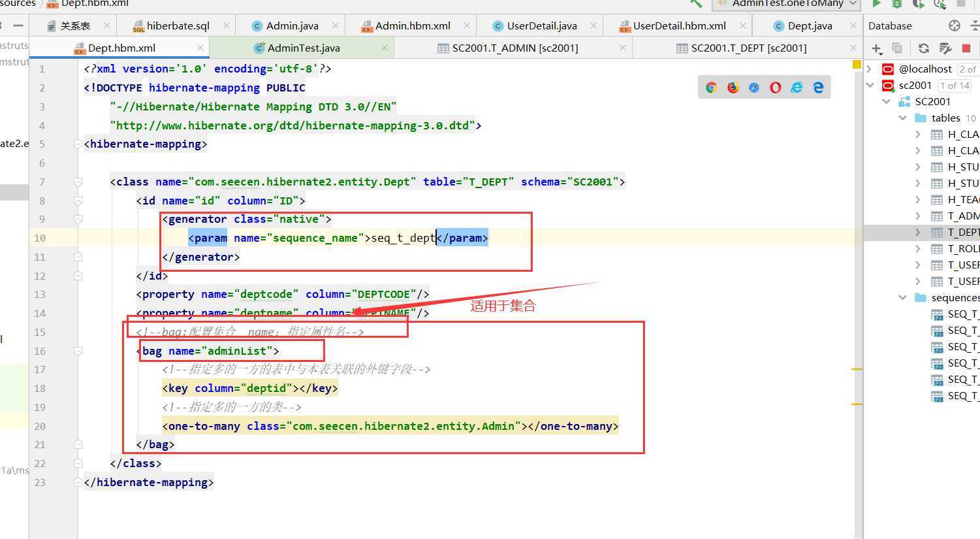
Task: Select the tables folder label
Action: (x=945, y=118)
